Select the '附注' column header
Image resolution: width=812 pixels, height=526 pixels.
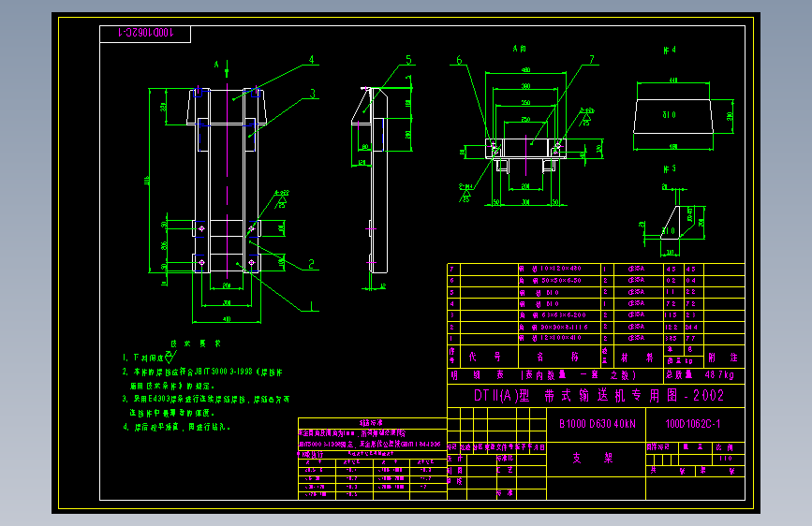pyautogui.click(x=723, y=358)
